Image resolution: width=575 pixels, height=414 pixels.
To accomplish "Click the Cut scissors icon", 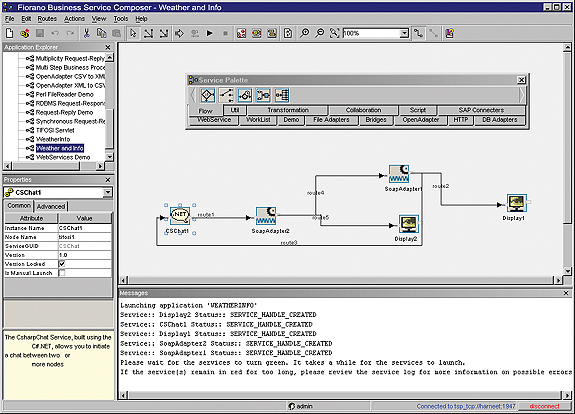I will [x=87, y=33].
